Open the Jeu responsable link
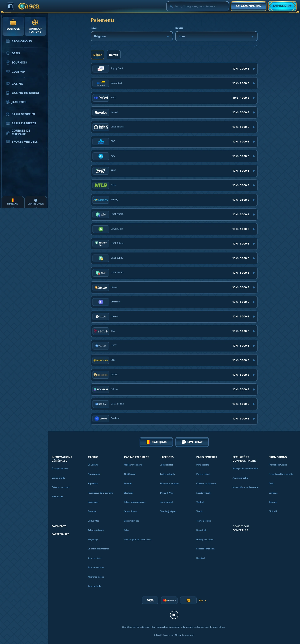The width and height of the screenshot is (300, 644). tap(240, 478)
